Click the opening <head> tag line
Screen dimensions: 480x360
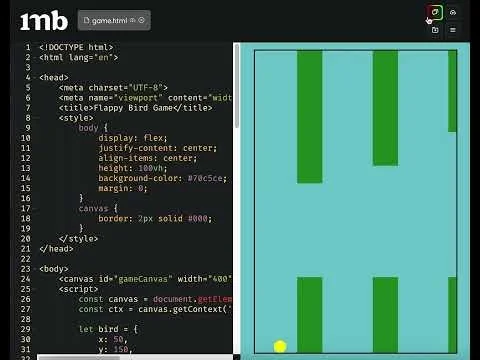point(54,78)
